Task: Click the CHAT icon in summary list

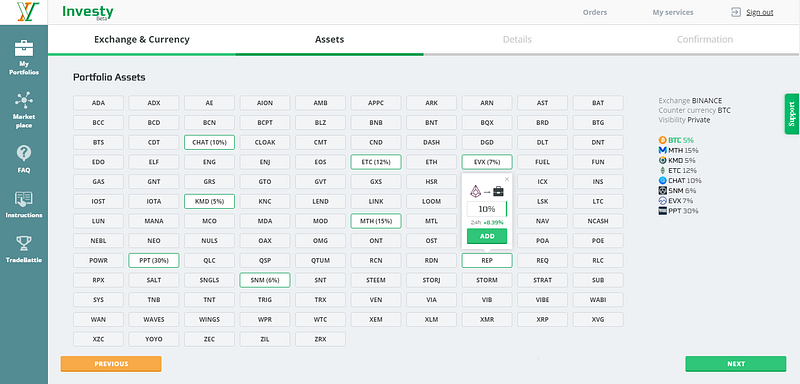Action: [663, 181]
